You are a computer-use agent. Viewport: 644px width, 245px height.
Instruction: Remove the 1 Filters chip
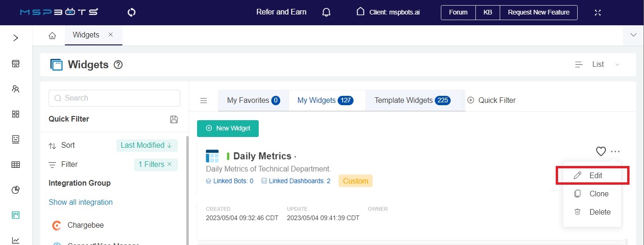point(170,164)
